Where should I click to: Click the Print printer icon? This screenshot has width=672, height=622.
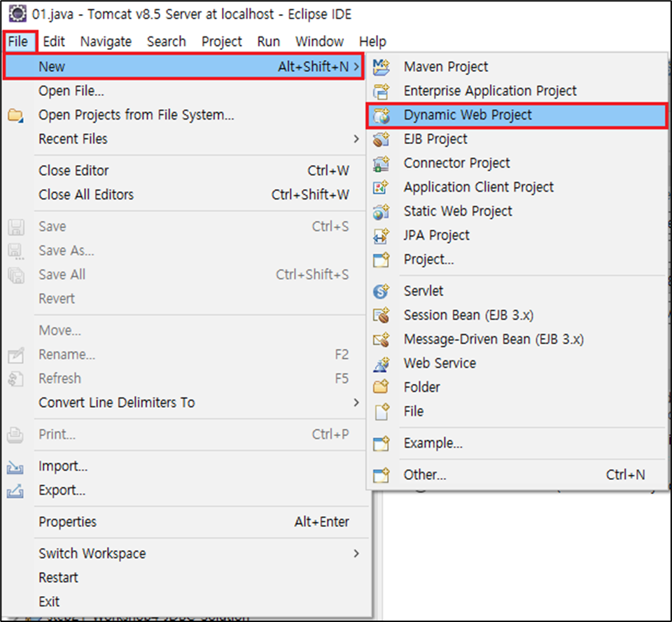(15, 434)
